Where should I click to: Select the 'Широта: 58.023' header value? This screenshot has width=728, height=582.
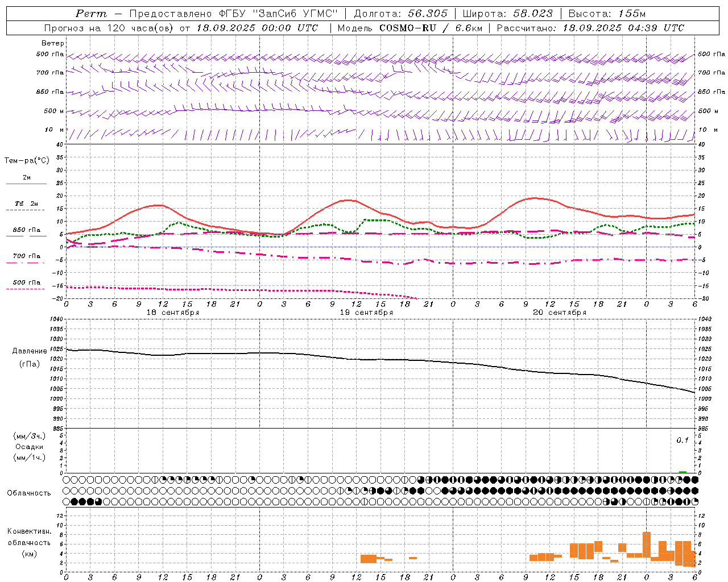coord(507,14)
